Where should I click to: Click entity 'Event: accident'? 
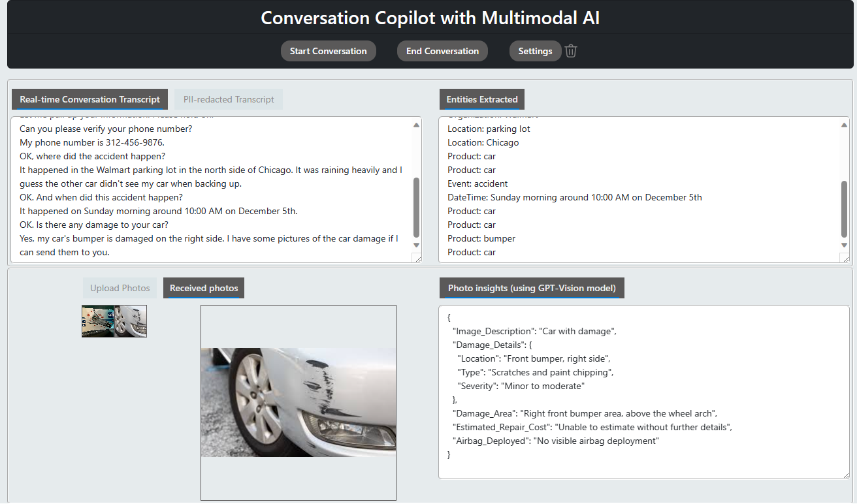pyautogui.click(x=477, y=183)
